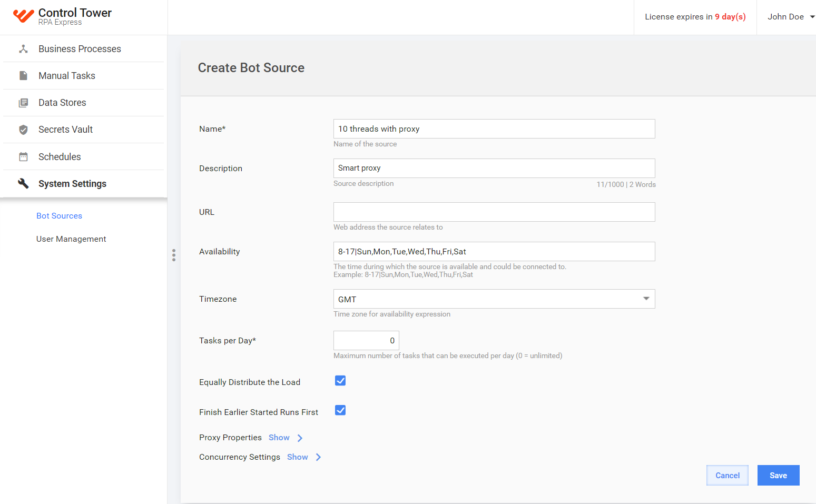Click the Tasks per Day number field

[366, 341]
